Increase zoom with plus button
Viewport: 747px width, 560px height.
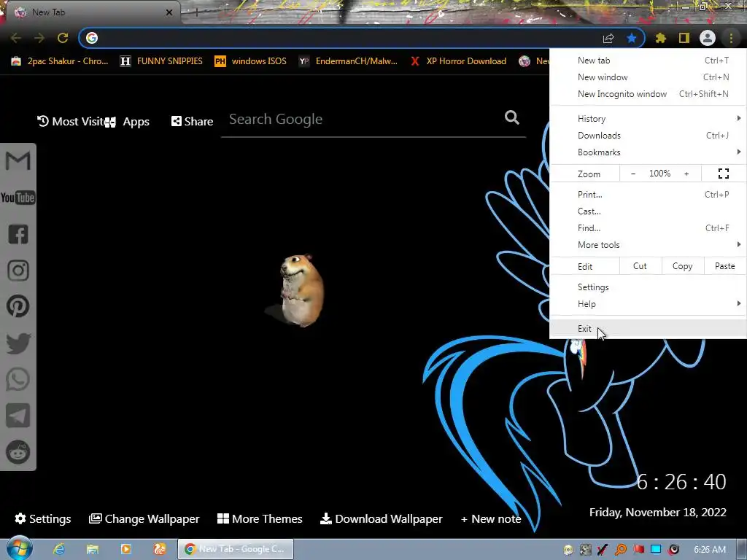pos(686,174)
